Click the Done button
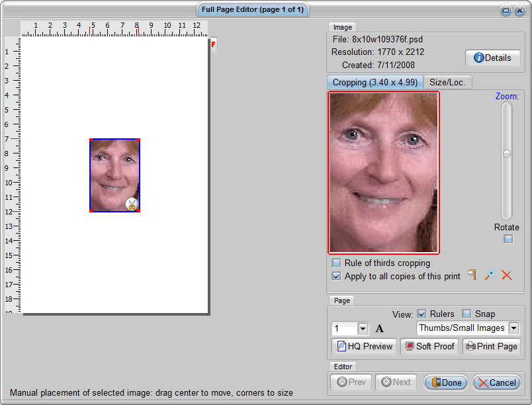This screenshot has height=405, width=532. [446, 382]
